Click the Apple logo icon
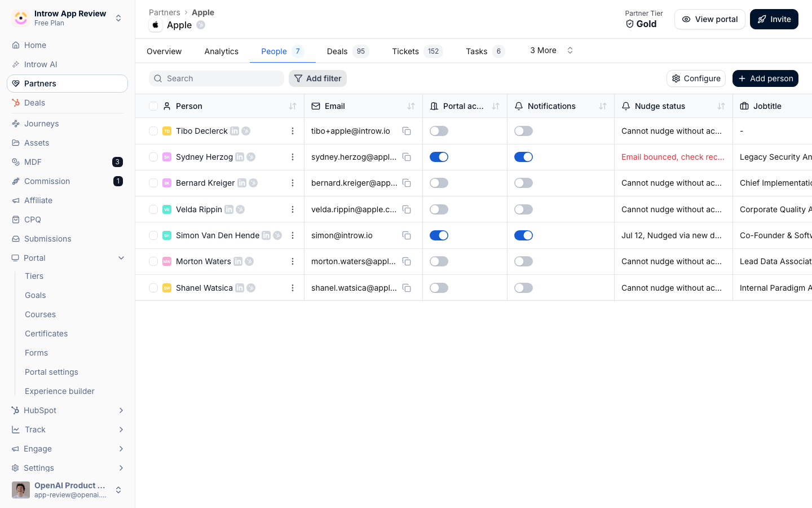The width and height of the screenshot is (812, 508). pos(156,25)
